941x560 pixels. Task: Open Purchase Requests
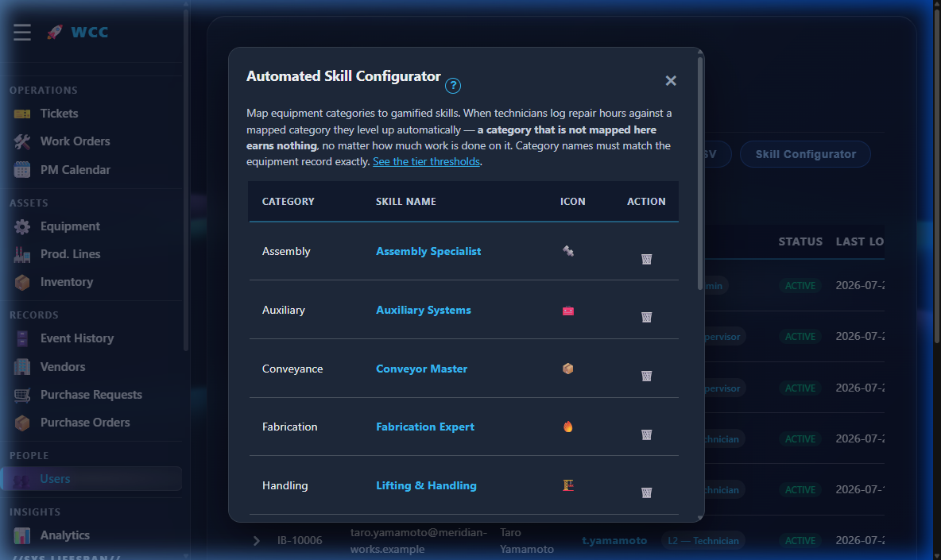(x=91, y=395)
